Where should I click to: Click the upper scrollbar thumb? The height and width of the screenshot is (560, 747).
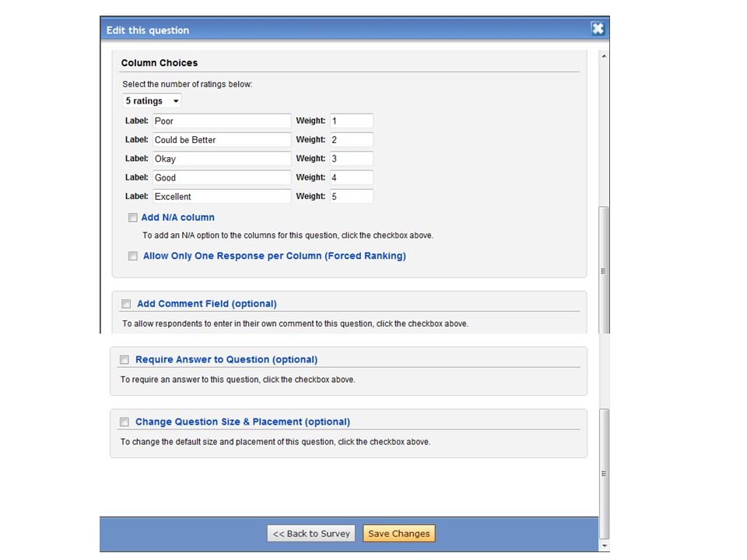click(x=604, y=270)
